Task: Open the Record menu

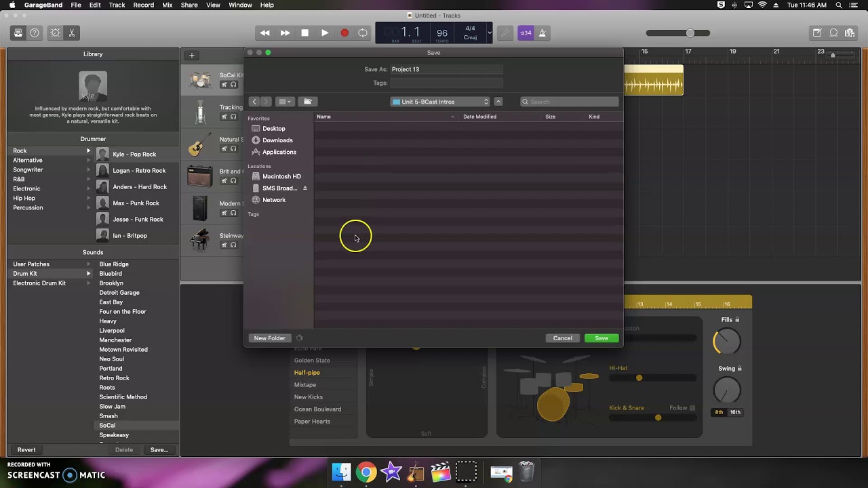Action: 143,5
